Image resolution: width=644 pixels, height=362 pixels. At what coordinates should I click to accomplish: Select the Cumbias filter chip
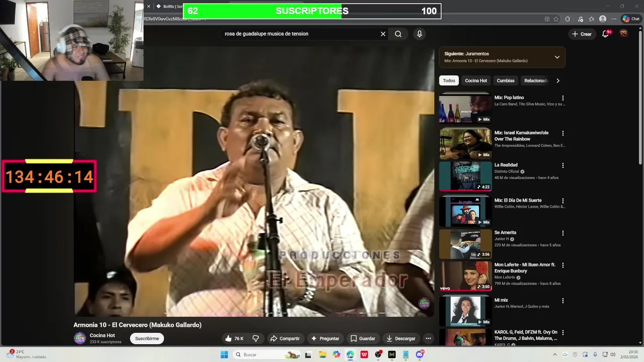click(506, 80)
